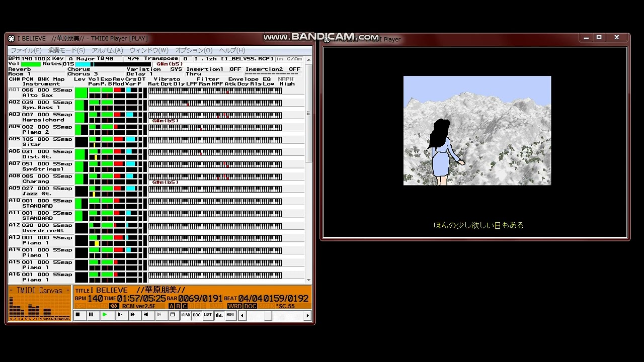Viewport: 644px width, 362px height.
Task: Open the level meter display icon
Action: pos(219,315)
